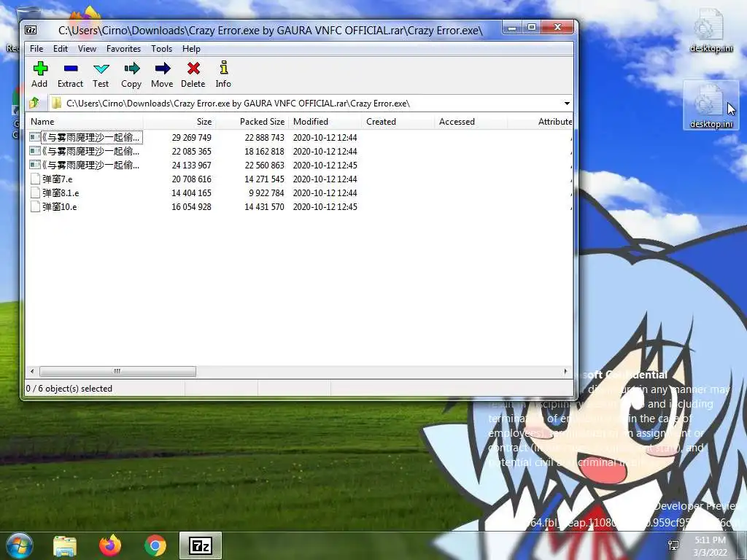Sort by the Modified column header
Image resolution: width=747 pixels, height=560 pixels.
325,122
